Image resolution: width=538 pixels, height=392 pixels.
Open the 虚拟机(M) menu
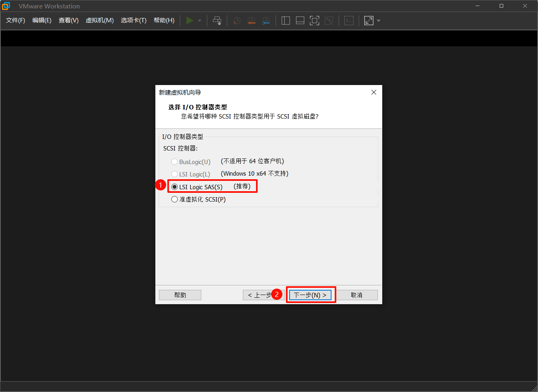(99, 20)
